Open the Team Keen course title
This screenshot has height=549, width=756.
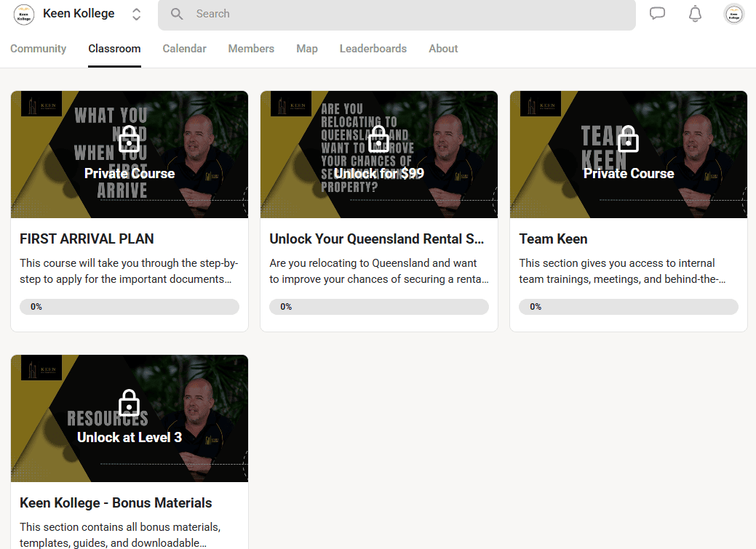tap(553, 239)
